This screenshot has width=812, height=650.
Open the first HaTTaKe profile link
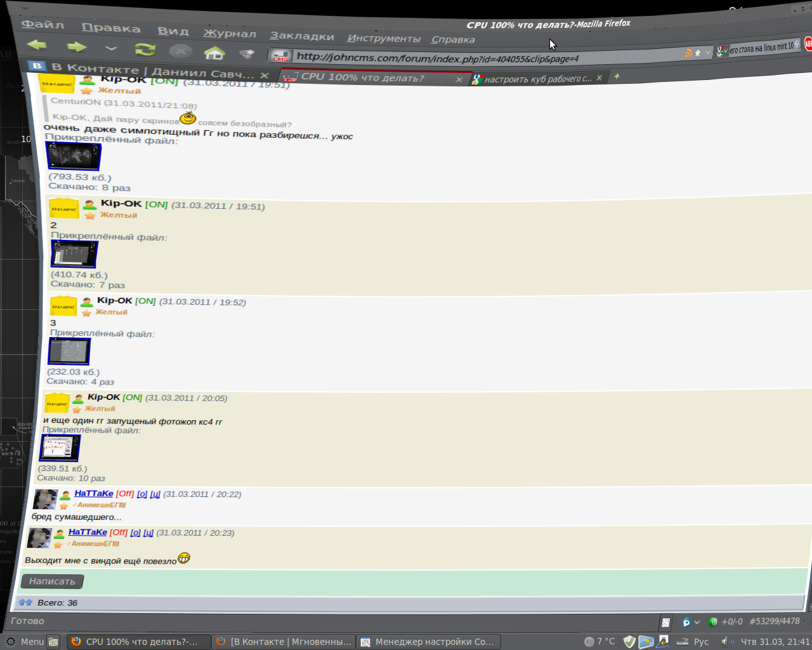94,493
